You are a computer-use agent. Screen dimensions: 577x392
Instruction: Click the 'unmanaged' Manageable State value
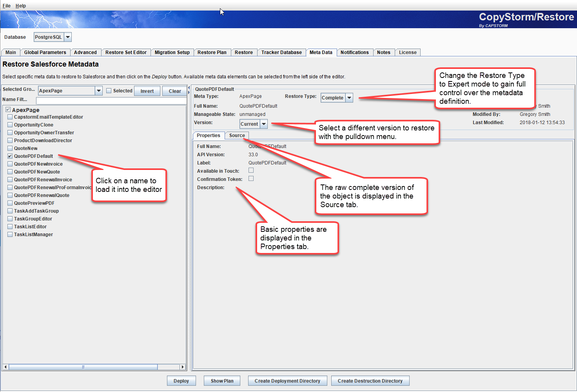point(252,114)
